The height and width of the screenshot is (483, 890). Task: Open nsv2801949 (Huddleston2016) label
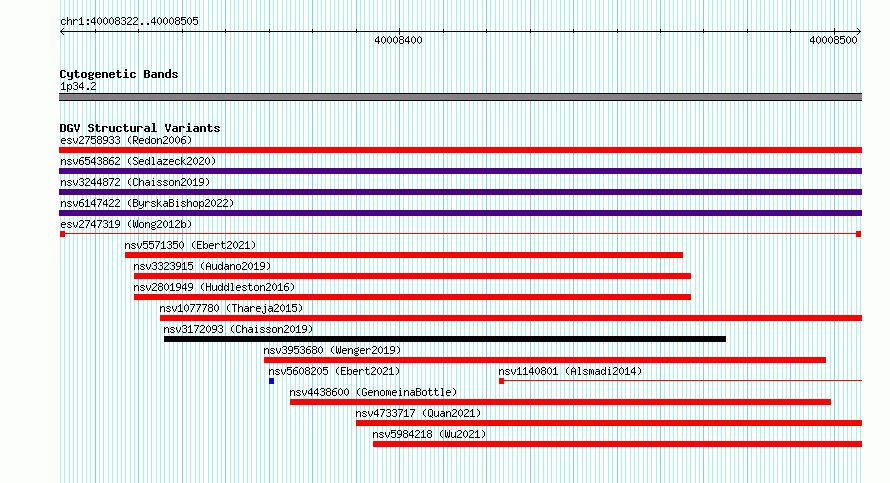[x=214, y=287]
